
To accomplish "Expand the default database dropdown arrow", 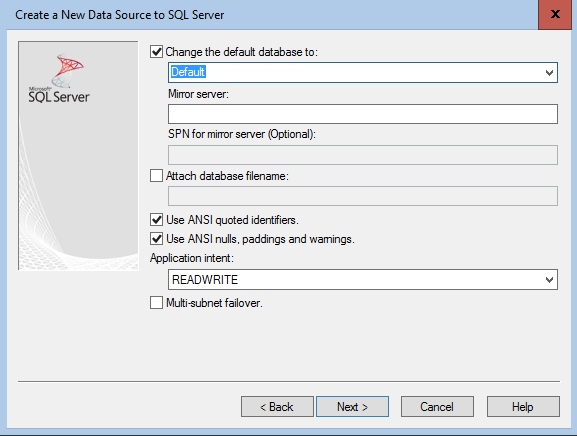I will coord(549,72).
